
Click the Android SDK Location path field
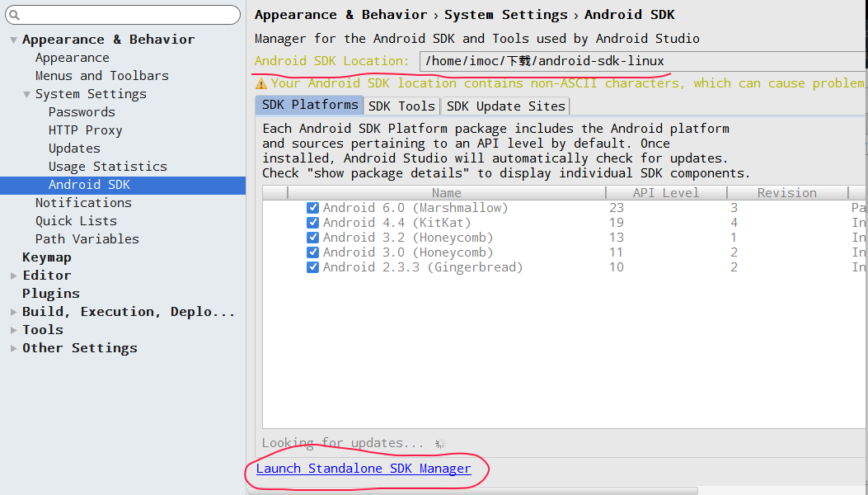tap(642, 61)
